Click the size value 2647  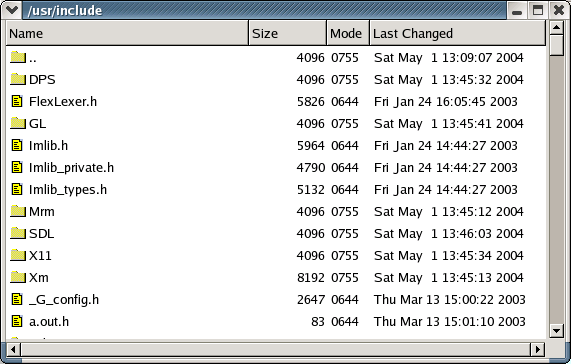coord(311,300)
